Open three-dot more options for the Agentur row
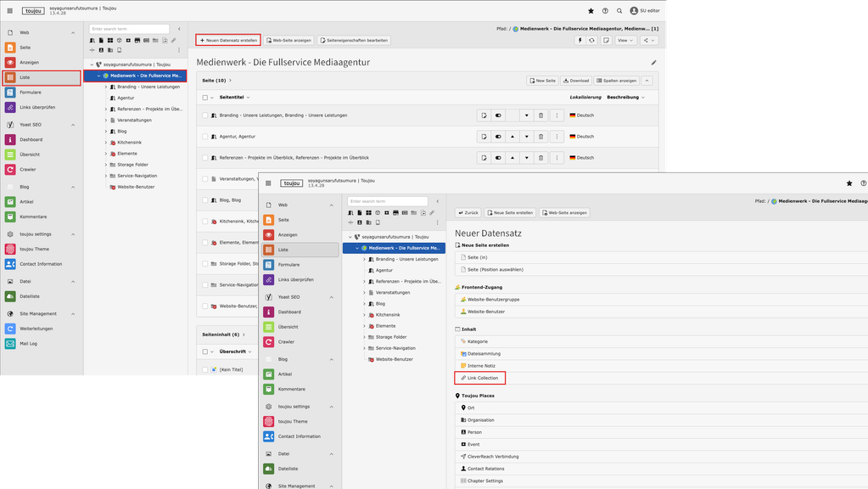 557,137
